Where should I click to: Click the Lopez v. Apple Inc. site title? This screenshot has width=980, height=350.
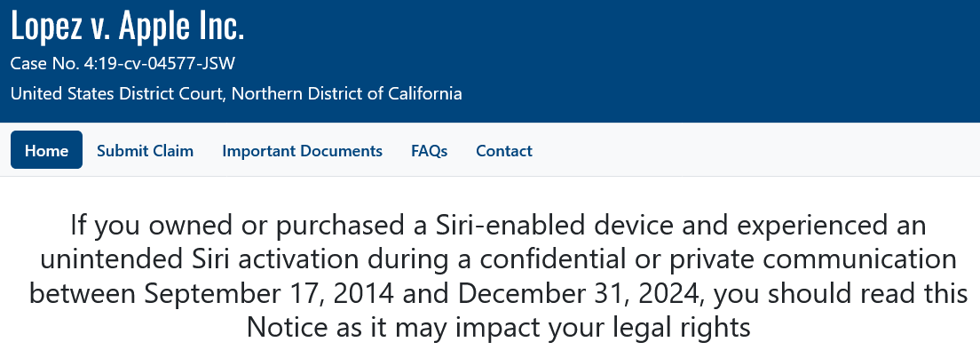click(x=128, y=26)
